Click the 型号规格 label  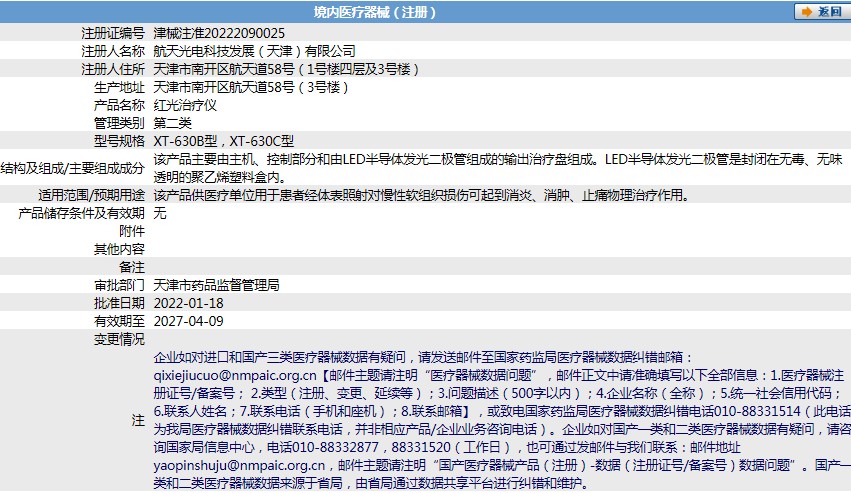tap(119, 141)
